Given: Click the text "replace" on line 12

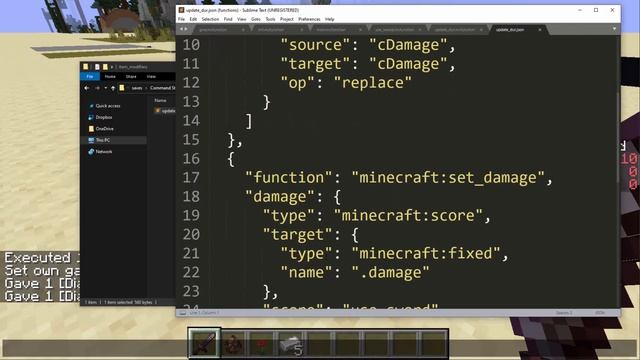Looking at the screenshot, I should (x=373, y=83).
